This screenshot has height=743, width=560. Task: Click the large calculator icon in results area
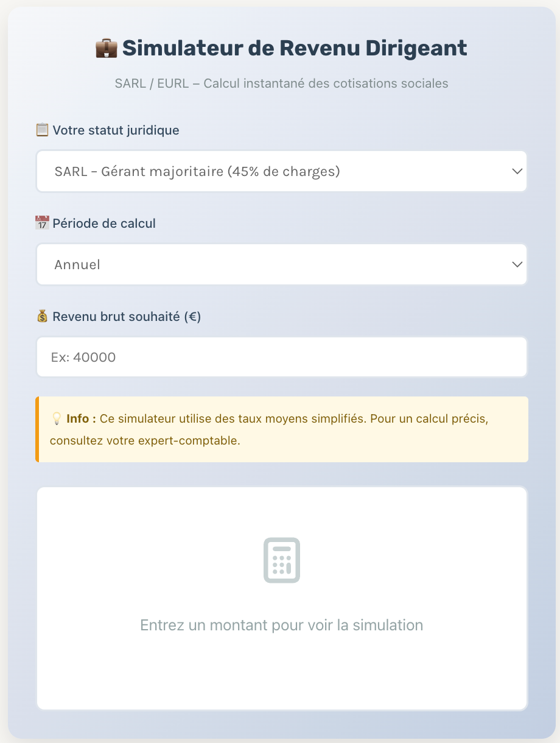pyautogui.click(x=281, y=560)
